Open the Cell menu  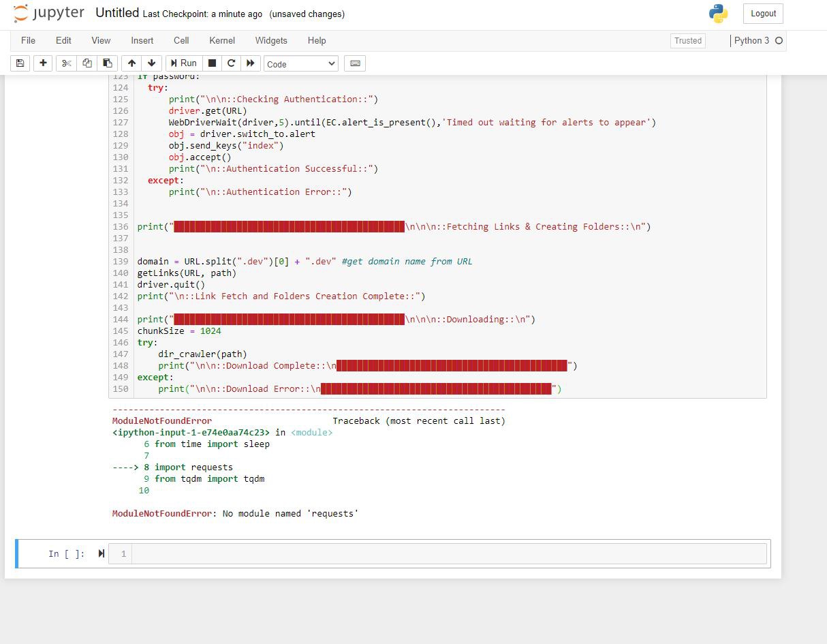(181, 40)
